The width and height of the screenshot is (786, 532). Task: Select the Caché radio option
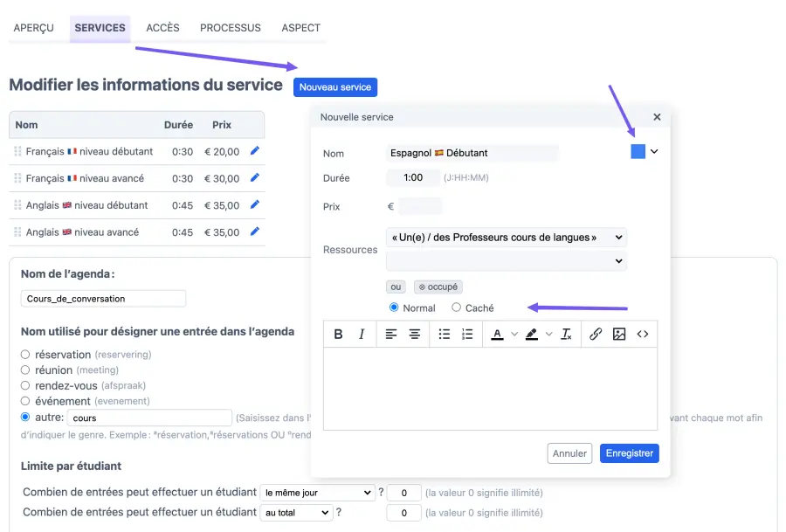457,307
